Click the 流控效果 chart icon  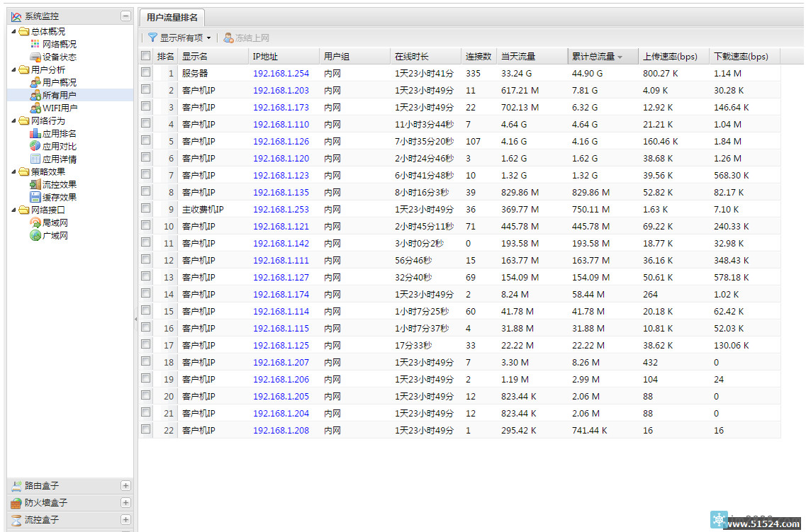click(35, 184)
